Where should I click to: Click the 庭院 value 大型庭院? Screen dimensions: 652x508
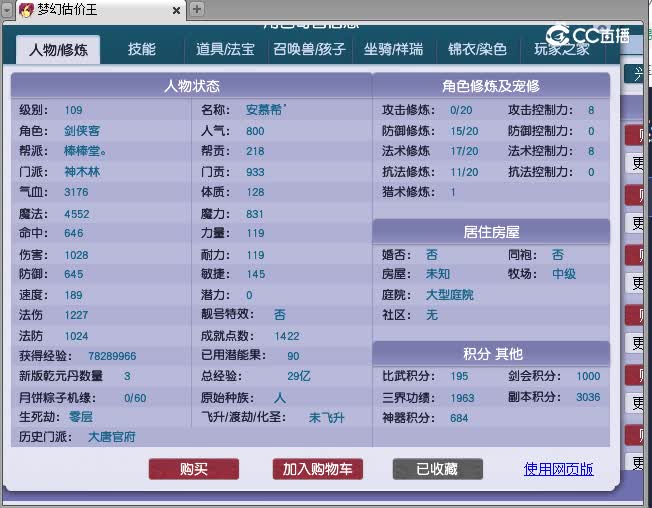pos(450,295)
